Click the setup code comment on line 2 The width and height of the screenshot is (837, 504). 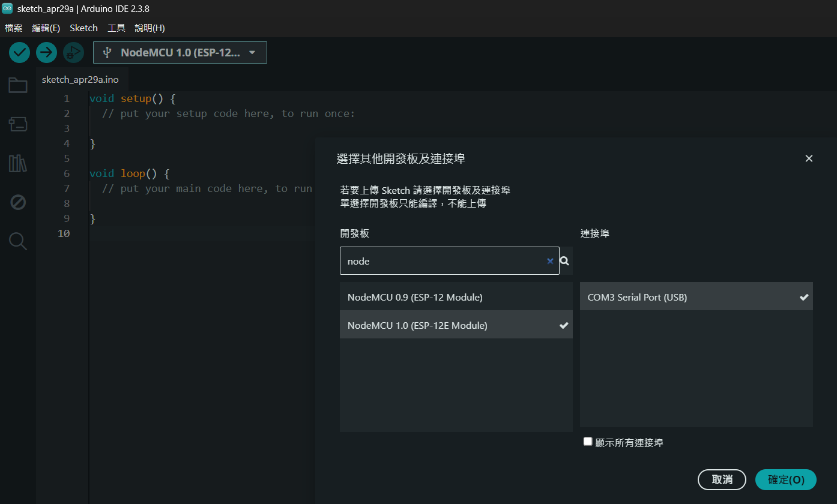pos(229,113)
